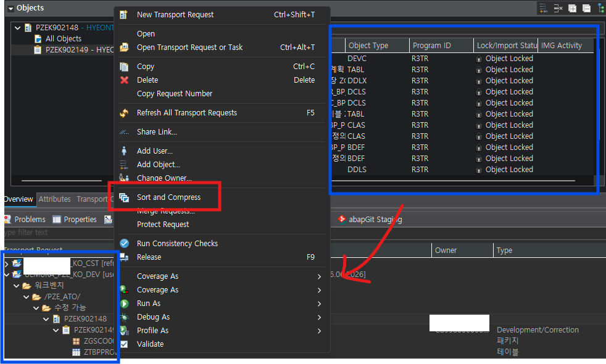This screenshot has width=606, height=364.
Task: Click the Profile As icon
Action: tap(124, 331)
